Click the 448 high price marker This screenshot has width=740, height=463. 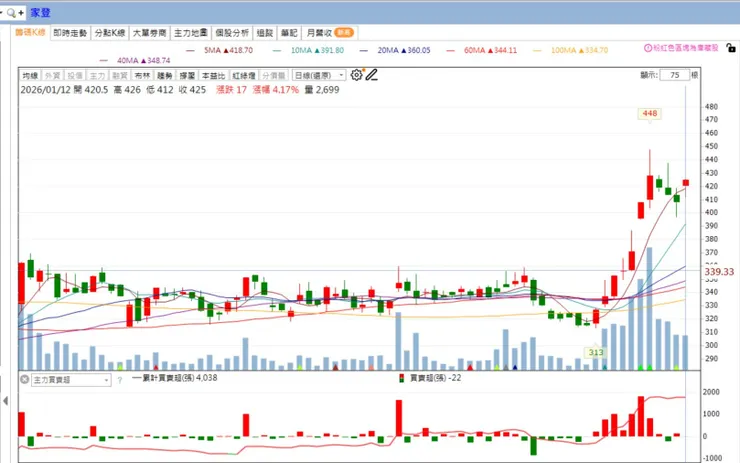pos(649,113)
